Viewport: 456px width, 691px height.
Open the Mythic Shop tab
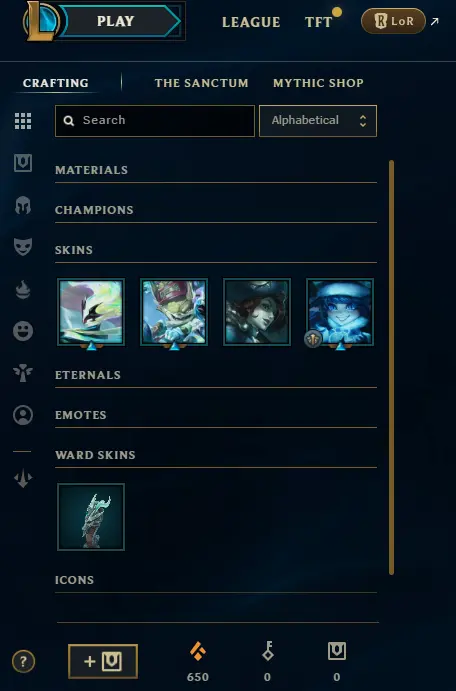pyautogui.click(x=318, y=83)
